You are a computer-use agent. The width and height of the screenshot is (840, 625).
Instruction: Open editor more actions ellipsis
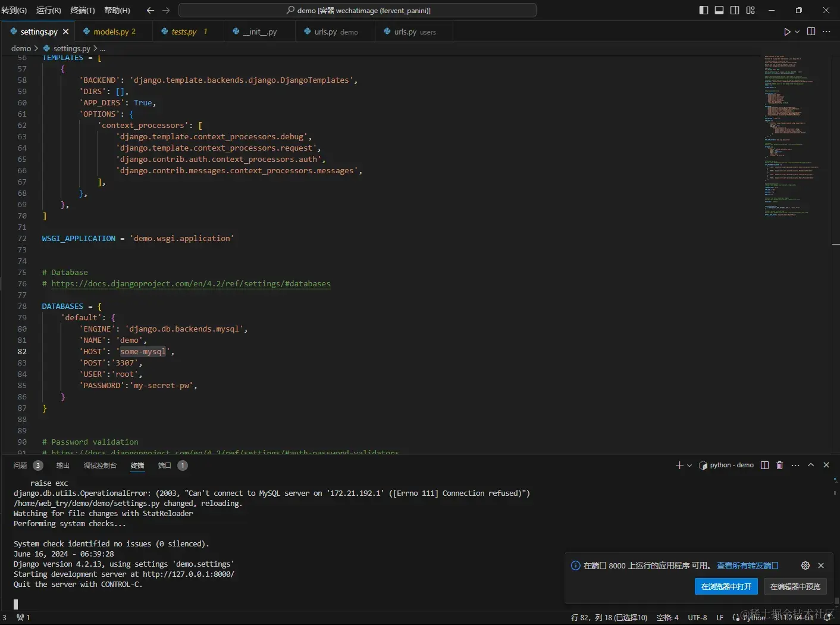point(826,32)
